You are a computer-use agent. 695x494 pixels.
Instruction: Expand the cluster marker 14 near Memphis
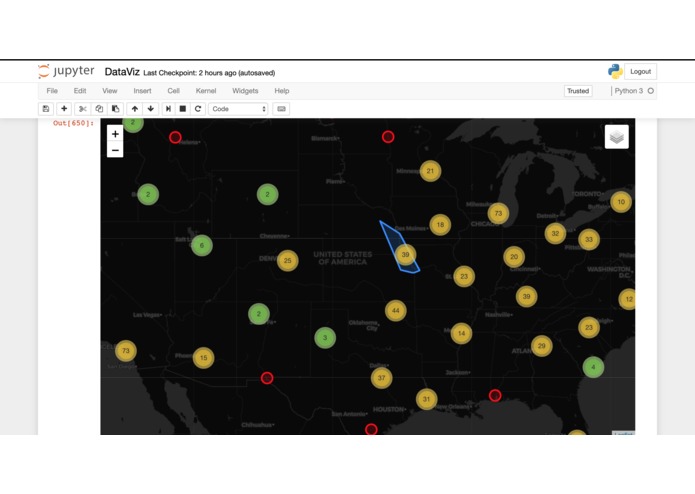(x=461, y=333)
